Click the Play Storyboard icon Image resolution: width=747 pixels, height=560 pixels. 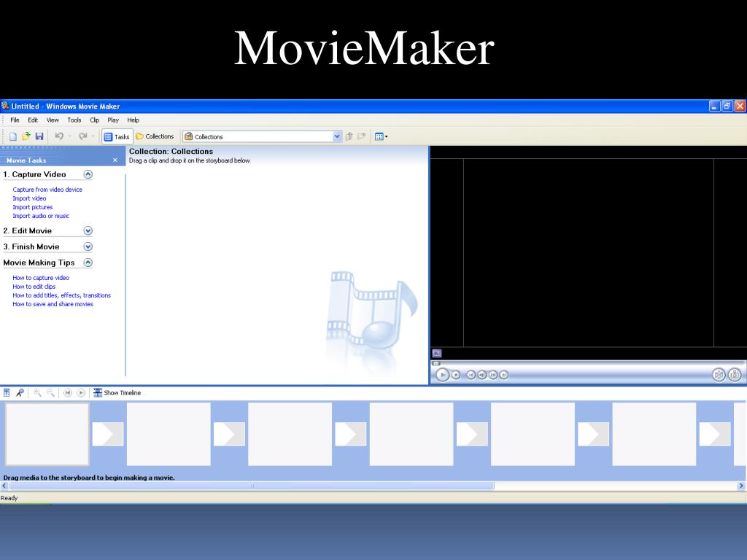pos(81,393)
